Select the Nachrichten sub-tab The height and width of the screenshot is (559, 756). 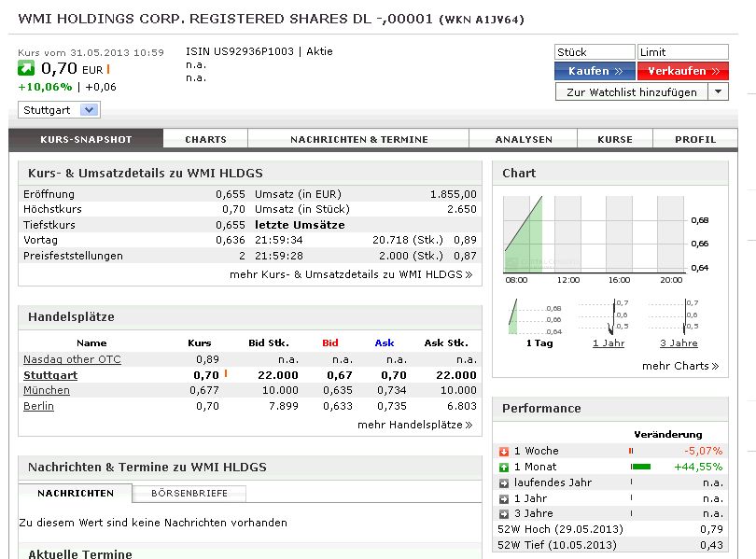[x=76, y=494]
